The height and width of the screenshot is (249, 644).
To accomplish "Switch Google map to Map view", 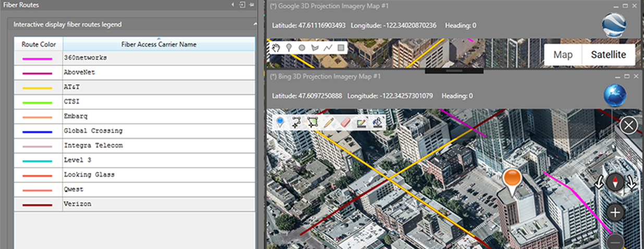I will [x=563, y=55].
